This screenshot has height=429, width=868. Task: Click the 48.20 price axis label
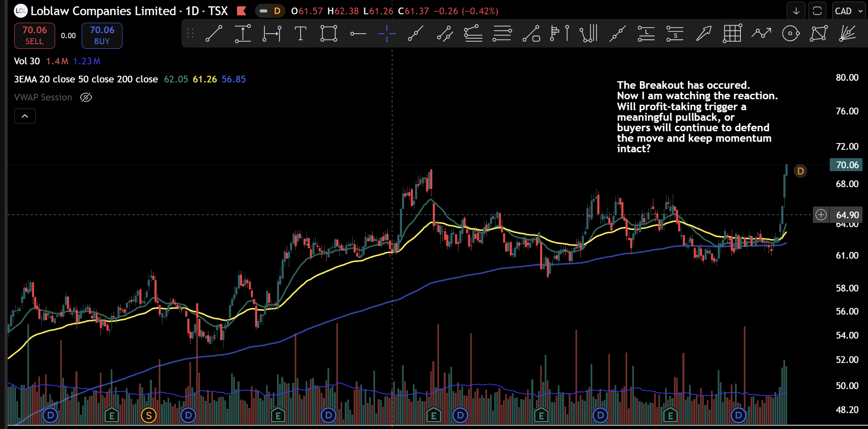click(x=847, y=410)
